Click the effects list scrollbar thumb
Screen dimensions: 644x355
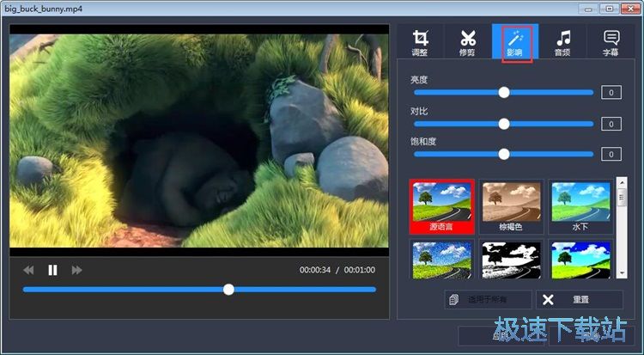click(x=622, y=197)
